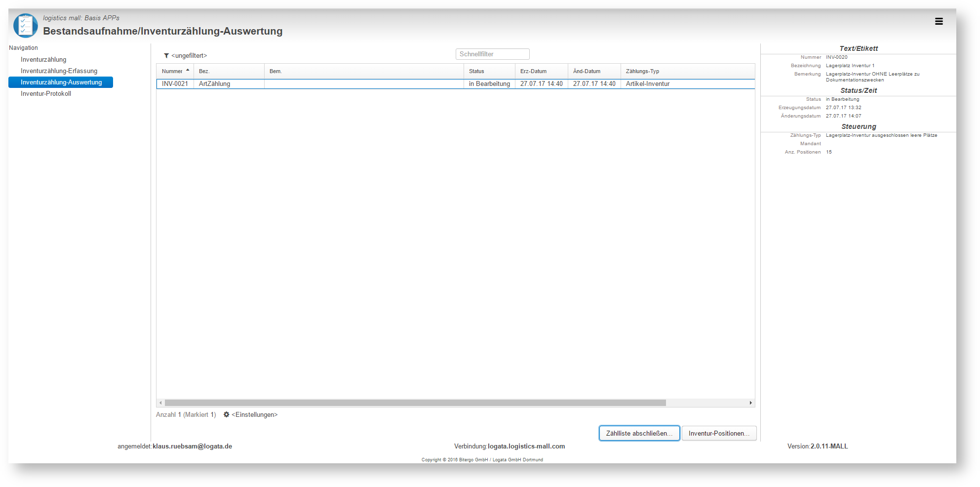
Task: Sort by the Zählungs-Typ column header
Action: [x=687, y=71]
